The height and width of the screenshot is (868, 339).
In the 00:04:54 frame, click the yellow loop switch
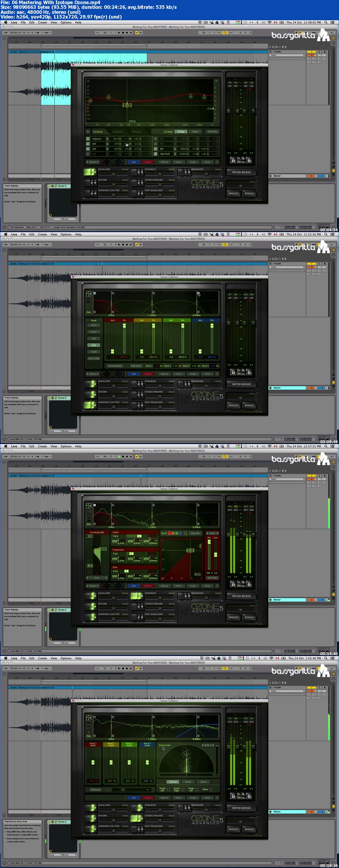click(225, 33)
